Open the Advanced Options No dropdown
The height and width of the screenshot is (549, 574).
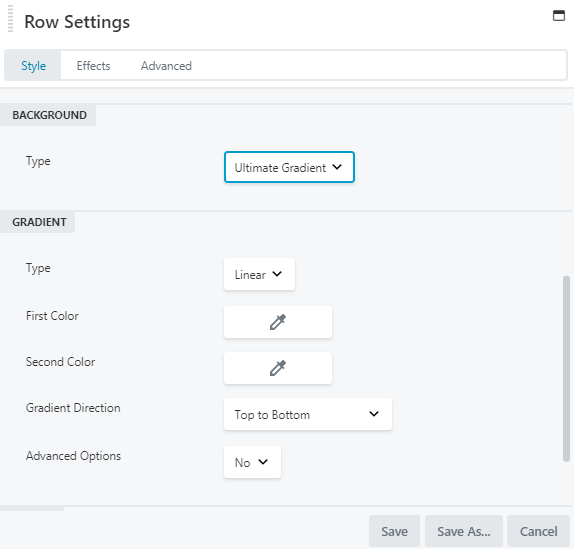coord(252,462)
